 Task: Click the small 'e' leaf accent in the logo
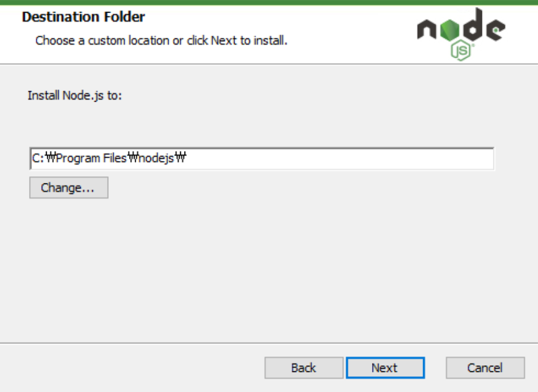click(495, 30)
